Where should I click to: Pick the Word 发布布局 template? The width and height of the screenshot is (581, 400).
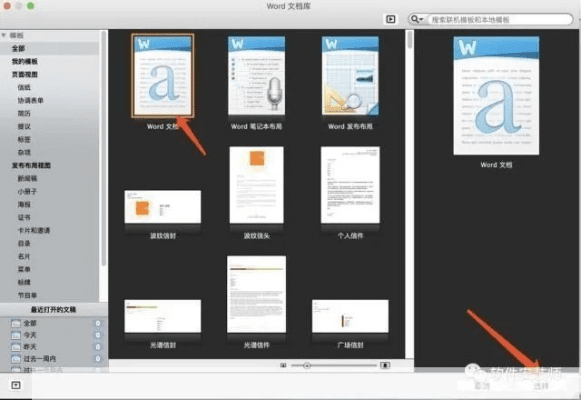(x=350, y=76)
